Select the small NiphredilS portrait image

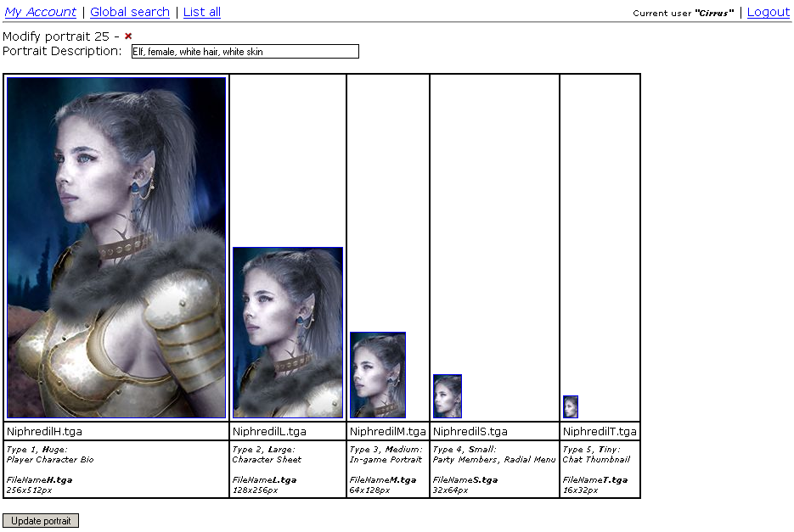(x=448, y=396)
